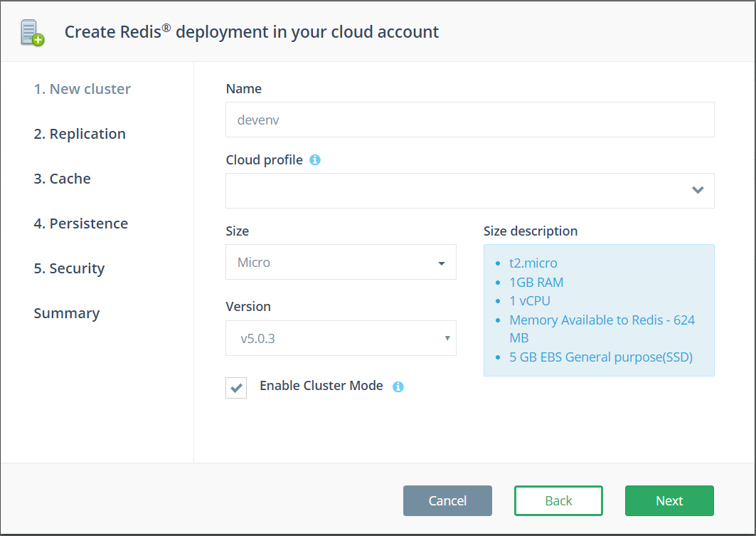Jump to the Security step

(x=69, y=268)
